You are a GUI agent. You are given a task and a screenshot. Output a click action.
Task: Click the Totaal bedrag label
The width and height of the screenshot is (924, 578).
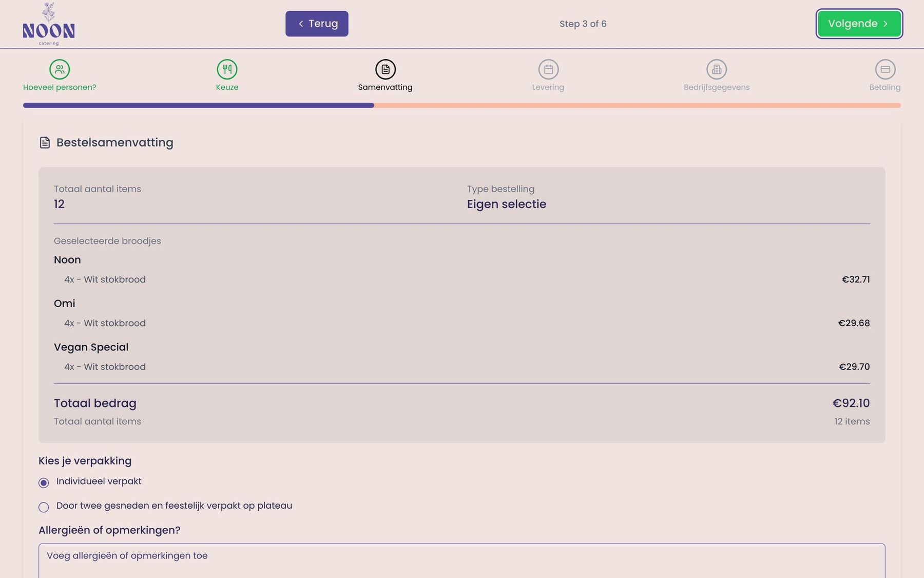95,403
